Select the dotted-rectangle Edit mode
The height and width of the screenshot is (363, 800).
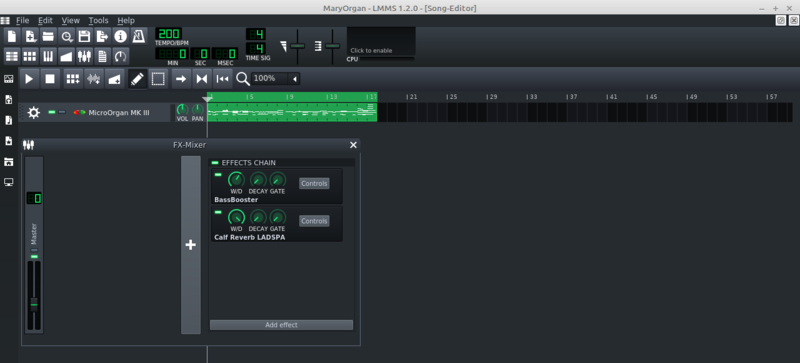158,79
